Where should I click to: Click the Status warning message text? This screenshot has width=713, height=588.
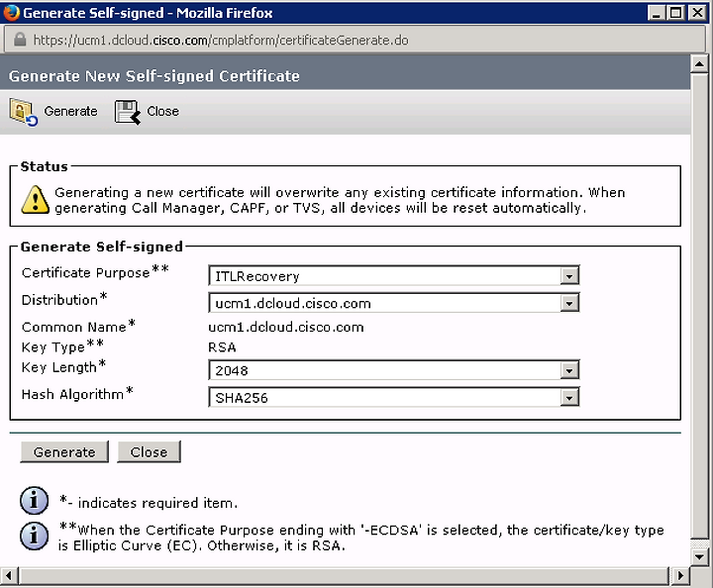(x=340, y=200)
